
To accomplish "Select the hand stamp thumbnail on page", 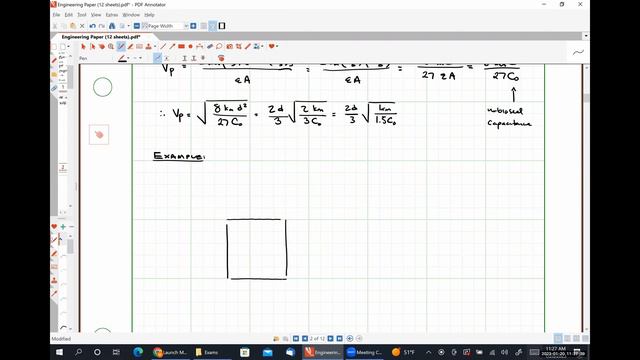I will [x=99, y=135].
